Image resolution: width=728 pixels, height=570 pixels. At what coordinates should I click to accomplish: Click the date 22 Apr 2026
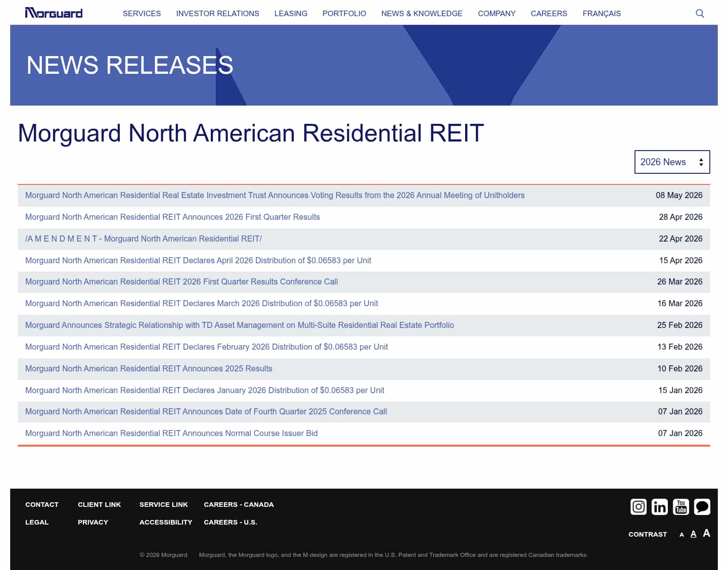(x=680, y=239)
